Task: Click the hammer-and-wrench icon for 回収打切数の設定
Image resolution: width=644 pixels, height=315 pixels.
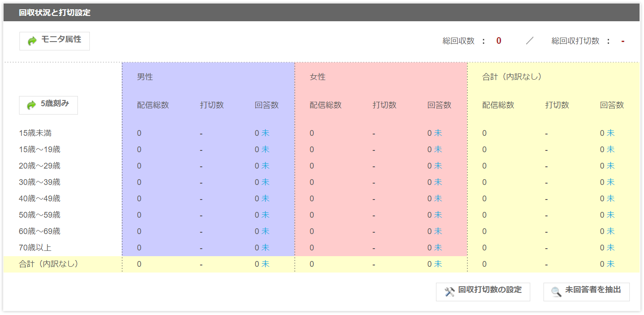Action: tap(450, 292)
